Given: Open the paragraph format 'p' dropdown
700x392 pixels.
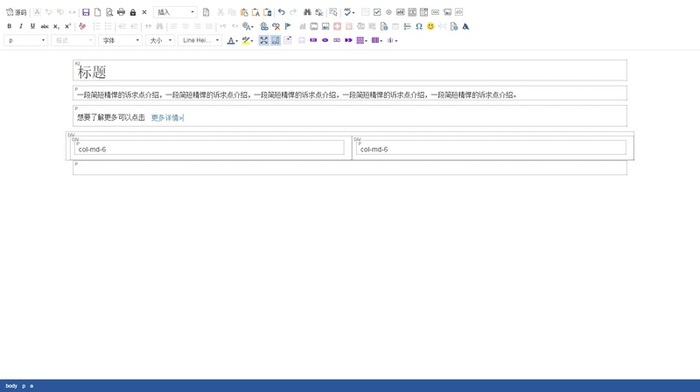Looking at the screenshot, I should (x=26, y=40).
